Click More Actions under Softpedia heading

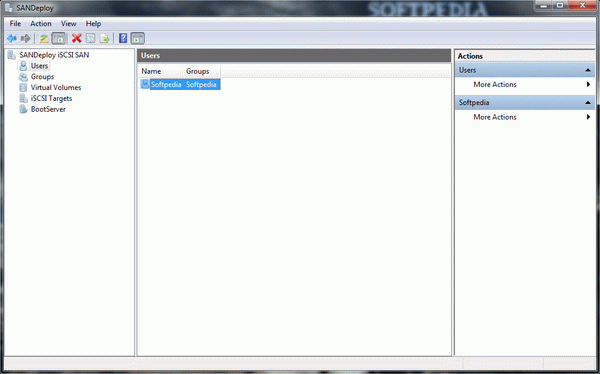[495, 117]
